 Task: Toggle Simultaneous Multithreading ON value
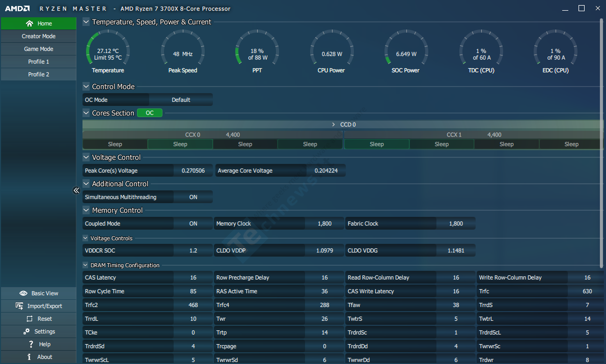tap(193, 197)
